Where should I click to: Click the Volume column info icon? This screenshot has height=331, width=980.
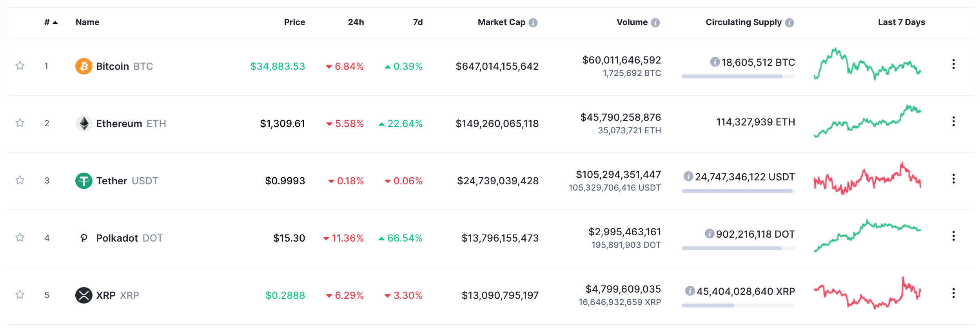pos(655,23)
